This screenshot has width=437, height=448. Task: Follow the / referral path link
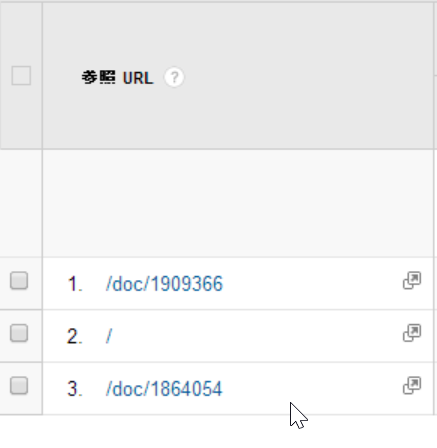(x=109, y=336)
